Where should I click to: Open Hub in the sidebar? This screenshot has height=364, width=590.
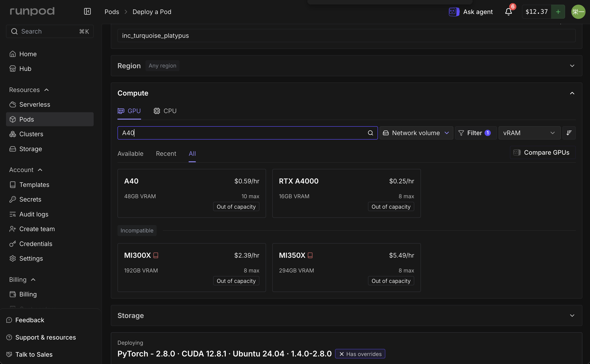pyautogui.click(x=50, y=69)
